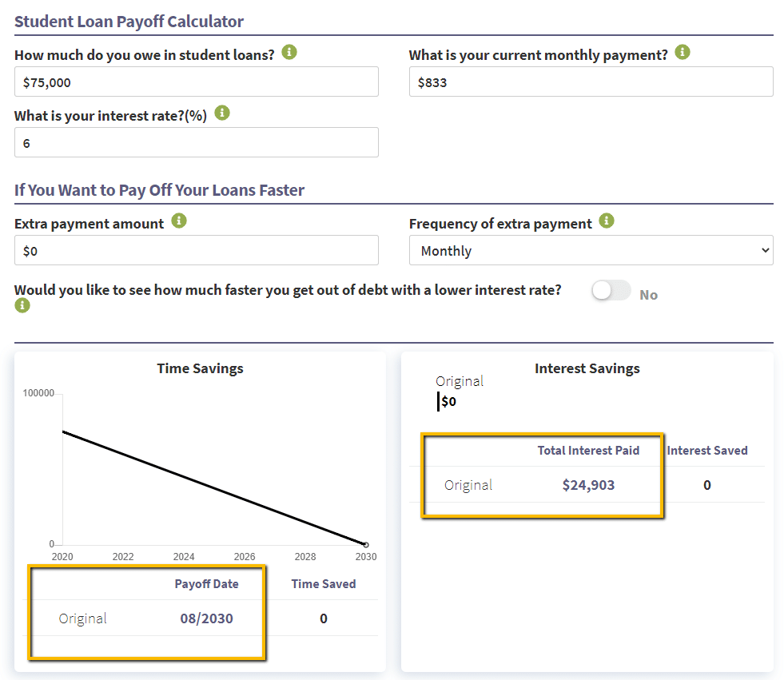Image resolution: width=784 pixels, height=680 pixels.
Task: Click info icon under the lower interest rate question
Action: coord(22,305)
